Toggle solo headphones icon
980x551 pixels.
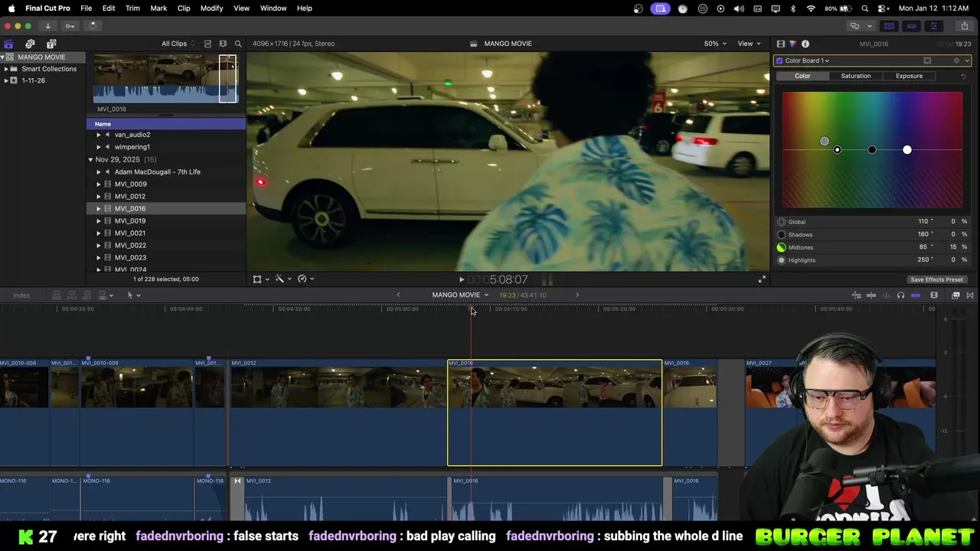900,295
